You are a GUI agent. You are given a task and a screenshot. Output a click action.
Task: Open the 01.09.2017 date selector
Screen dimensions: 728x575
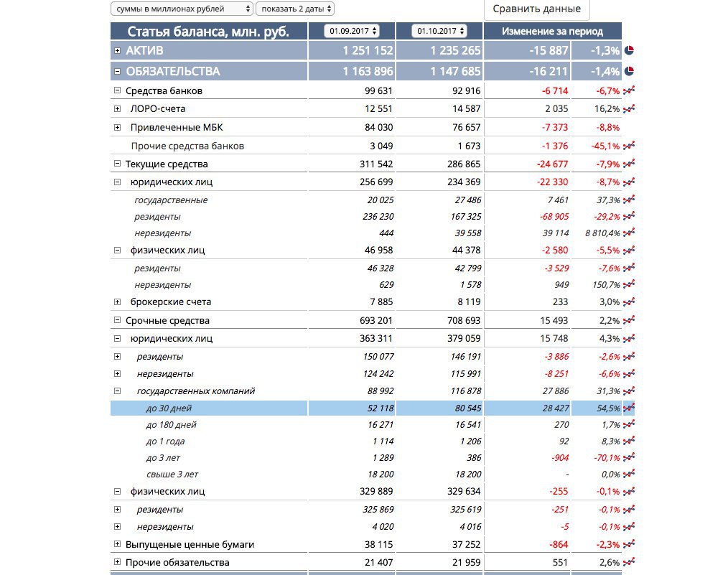coord(352,31)
